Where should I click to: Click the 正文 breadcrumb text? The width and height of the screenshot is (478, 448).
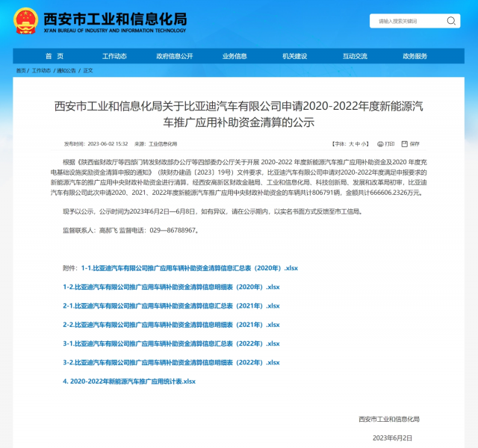coord(88,71)
